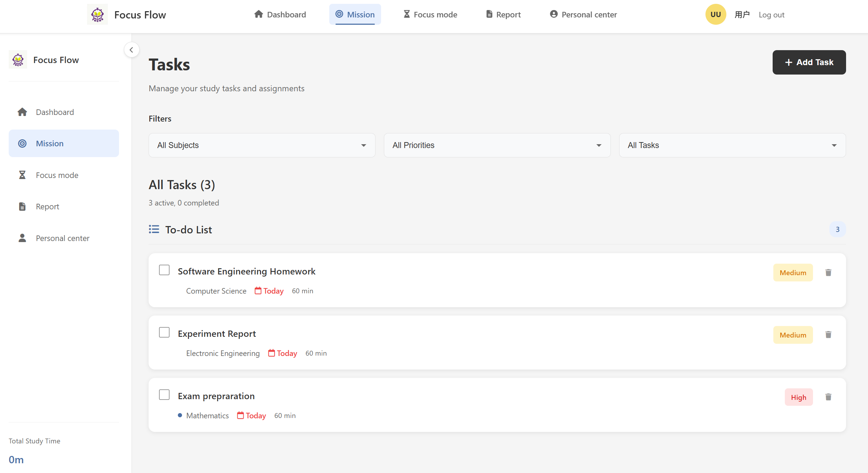Image resolution: width=868 pixels, height=473 pixels.
Task: Remove Exam prepraration with trash icon
Action: pyautogui.click(x=828, y=397)
